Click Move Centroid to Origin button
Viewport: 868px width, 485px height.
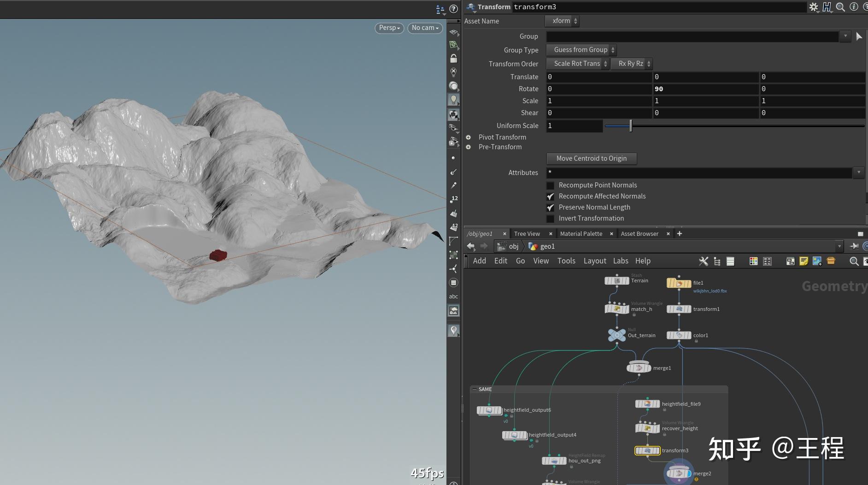click(591, 158)
